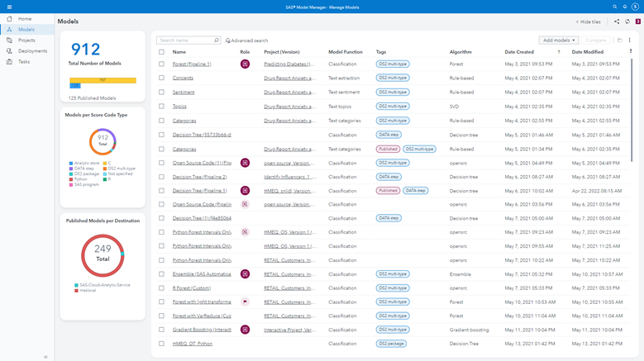The height and width of the screenshot is (361, 644).
Task: Open the hamburger navigation menu
Action: tap(9, 6)
